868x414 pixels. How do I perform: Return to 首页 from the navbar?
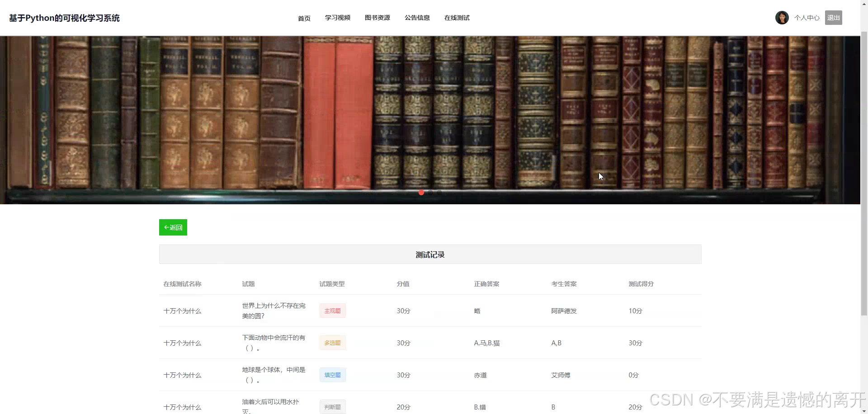click(304, 18)
